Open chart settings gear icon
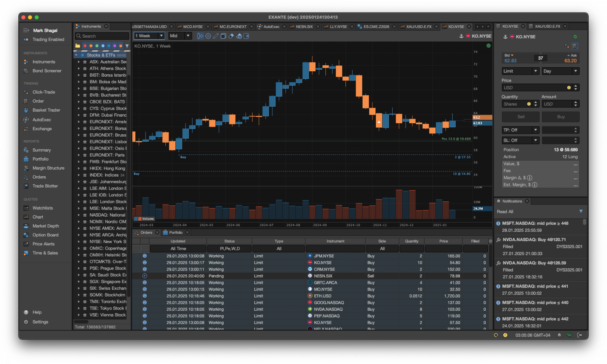 click(208, 36)
